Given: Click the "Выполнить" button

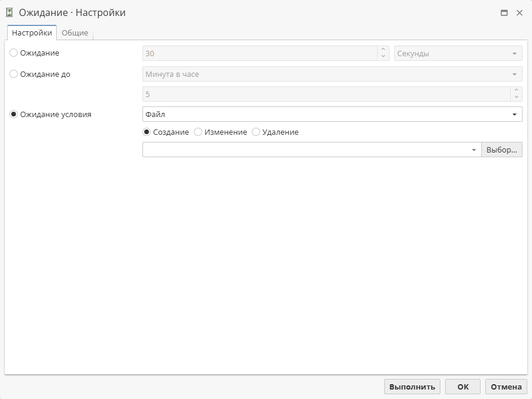Looking at the screenshot, I should pos(412,386).
